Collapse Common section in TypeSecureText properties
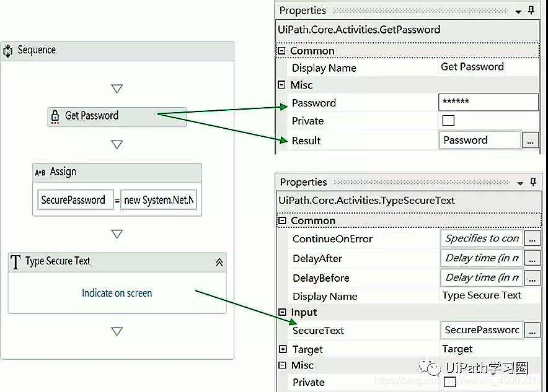Screen dimensions: 548x392 (x=282, y=220)
